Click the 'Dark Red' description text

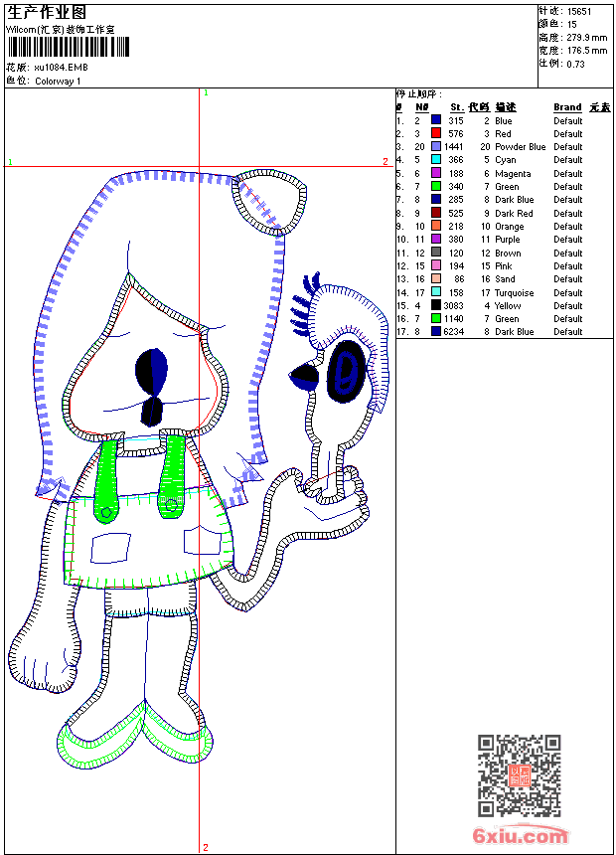point(514,213)
